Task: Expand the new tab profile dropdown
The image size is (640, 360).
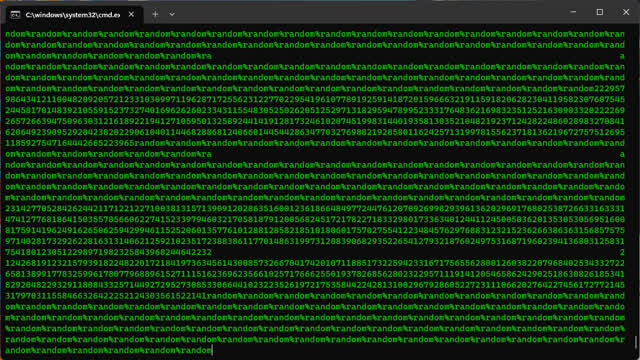Action: 172,14
